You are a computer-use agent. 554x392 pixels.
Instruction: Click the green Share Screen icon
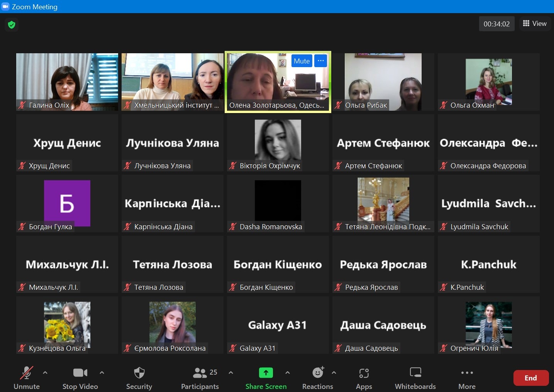(266, 373)
